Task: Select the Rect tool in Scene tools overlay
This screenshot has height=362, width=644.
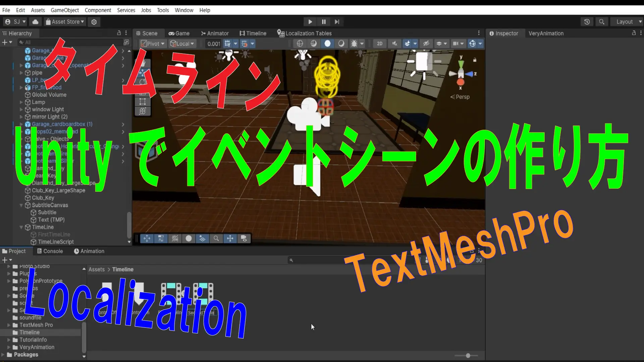Action: click(143, 101)
